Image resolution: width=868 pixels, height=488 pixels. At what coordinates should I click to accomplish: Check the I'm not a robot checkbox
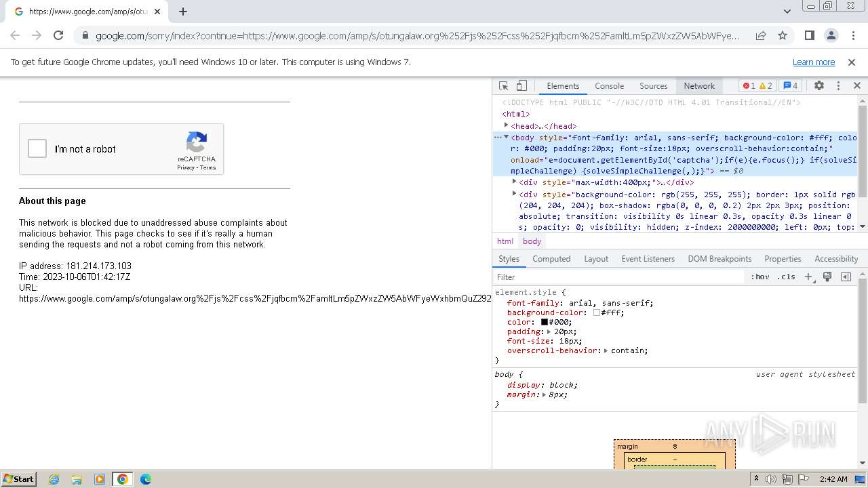point(37,148)
